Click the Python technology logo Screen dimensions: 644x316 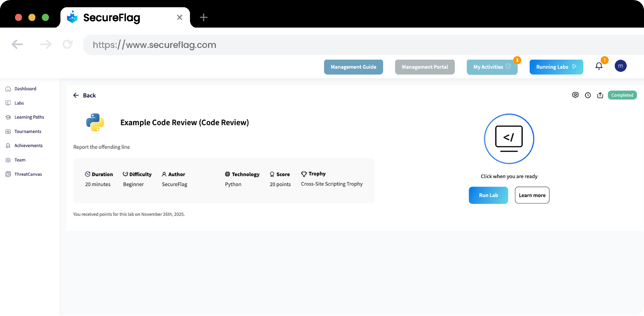(x=95, y=123)
